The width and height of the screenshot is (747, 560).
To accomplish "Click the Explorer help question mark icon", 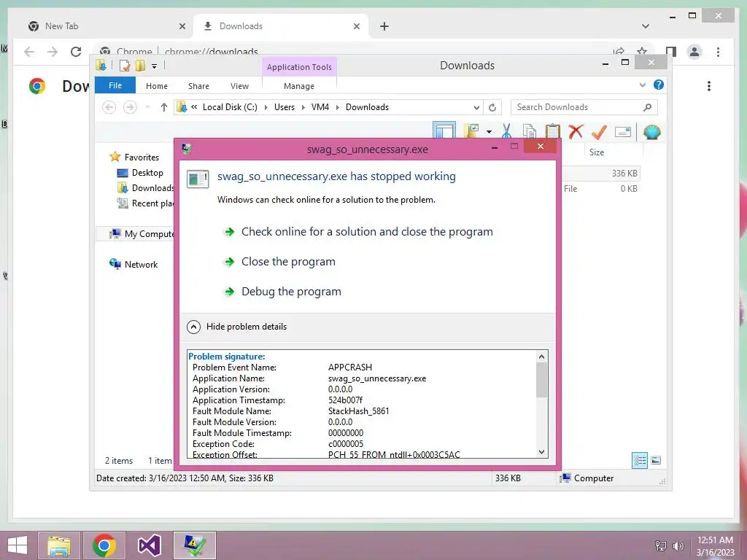I will tap(659, 85).
